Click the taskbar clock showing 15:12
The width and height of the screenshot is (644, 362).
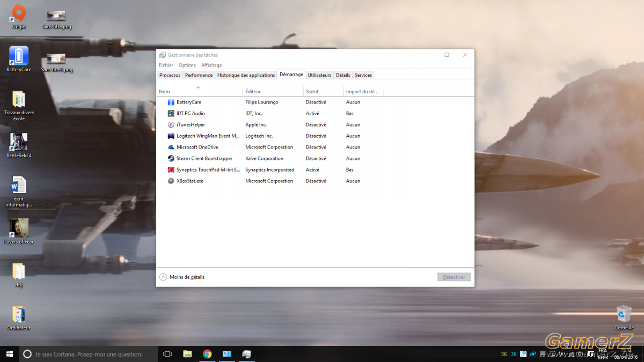tap(626, 351)
